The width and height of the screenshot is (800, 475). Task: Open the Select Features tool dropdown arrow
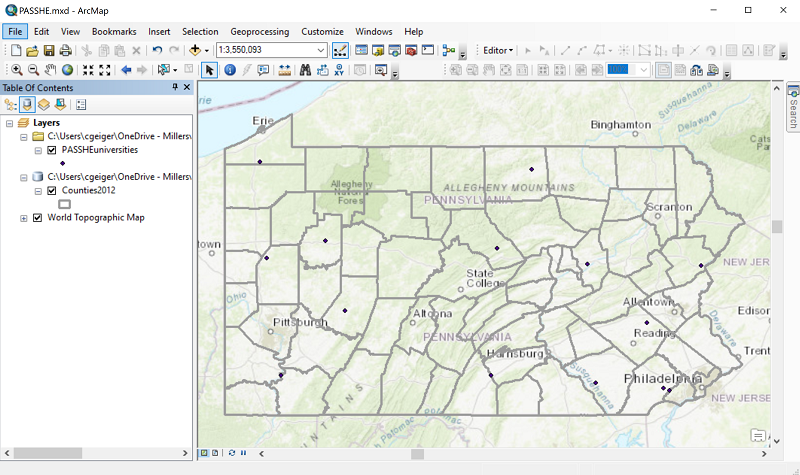tap(175, 70)
